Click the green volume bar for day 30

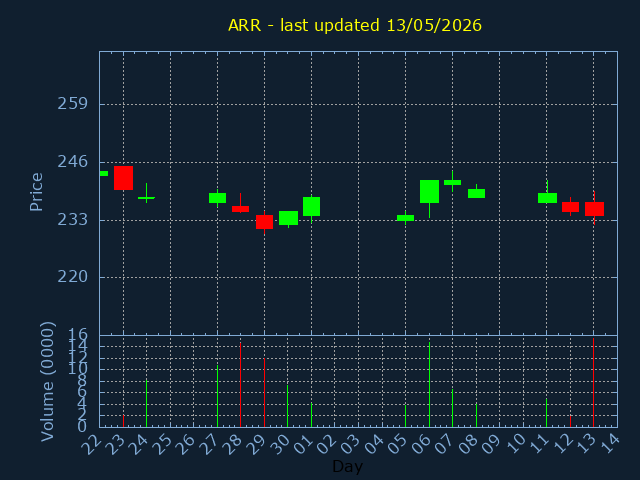click(x=288, y=406)
